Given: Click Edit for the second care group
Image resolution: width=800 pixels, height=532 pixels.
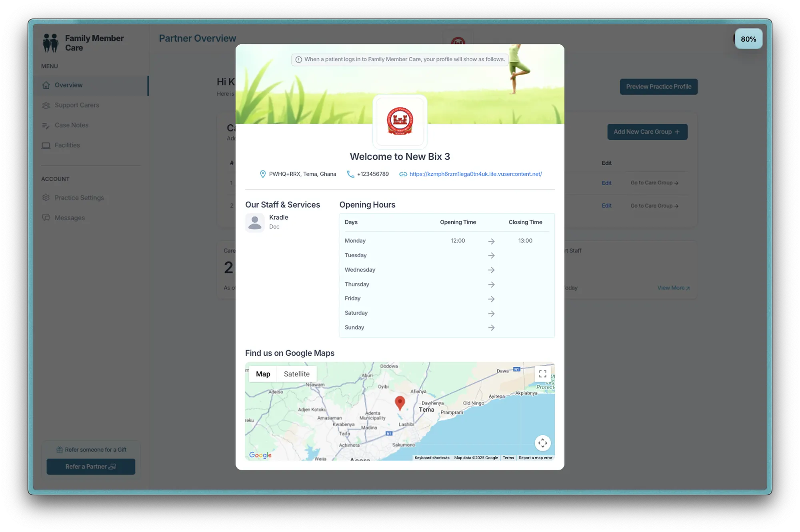Looking at the screenshot, I should 606,206.
